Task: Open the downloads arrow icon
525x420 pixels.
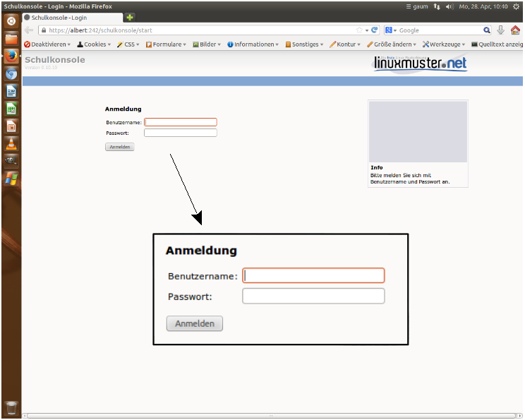Action: click(500, 30)
